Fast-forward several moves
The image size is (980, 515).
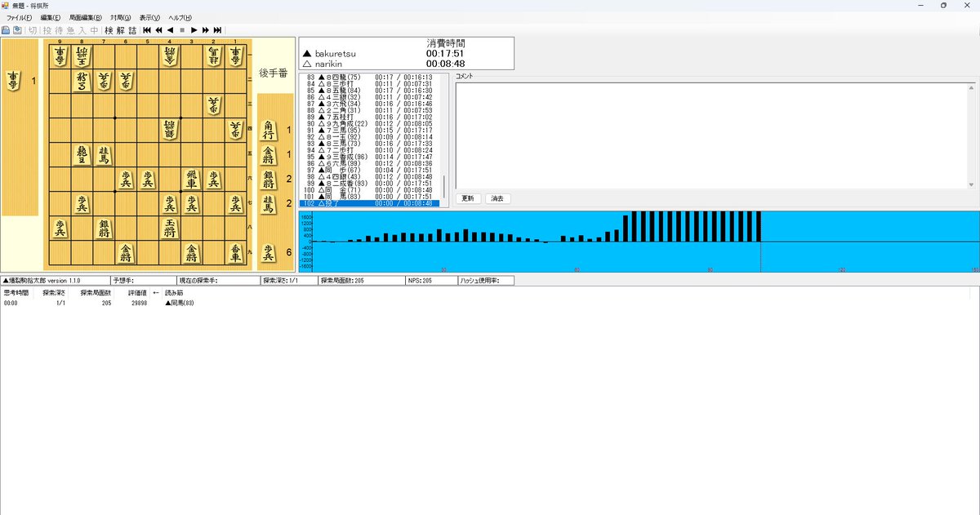(x=206, y=30)
